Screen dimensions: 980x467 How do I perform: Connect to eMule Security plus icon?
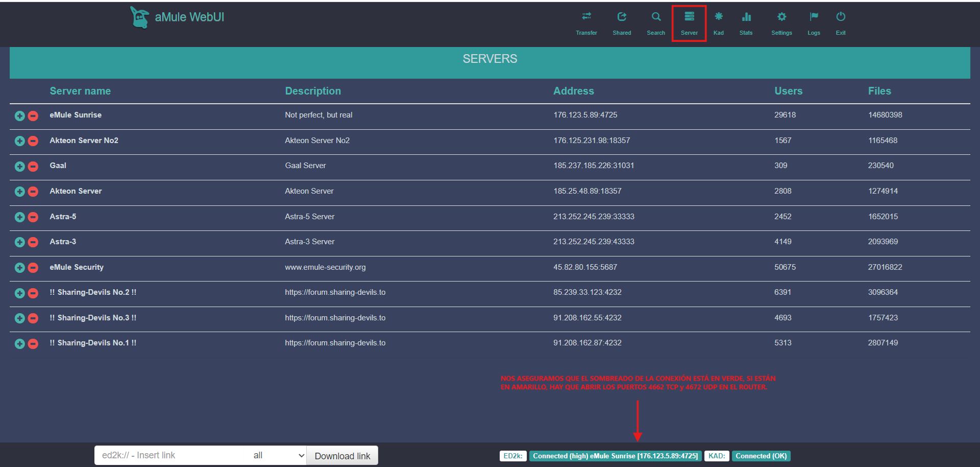(20, 268)
